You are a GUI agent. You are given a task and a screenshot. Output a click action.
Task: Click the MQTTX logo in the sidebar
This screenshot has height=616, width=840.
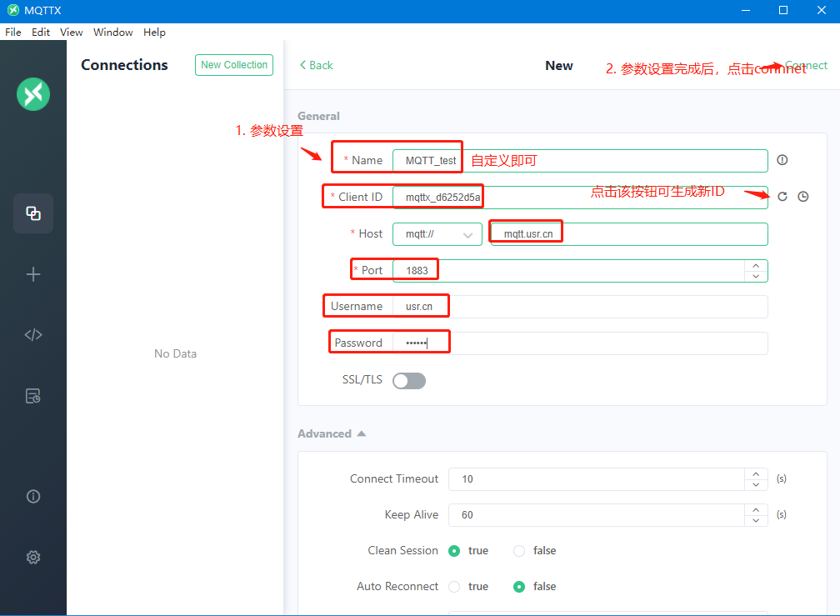(33, 93)
